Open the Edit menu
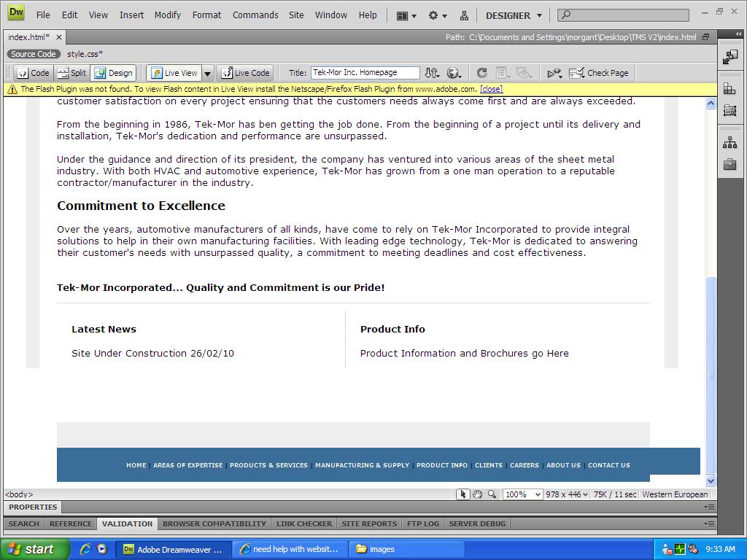Screen dimensions: 747x560 point(69,15)
